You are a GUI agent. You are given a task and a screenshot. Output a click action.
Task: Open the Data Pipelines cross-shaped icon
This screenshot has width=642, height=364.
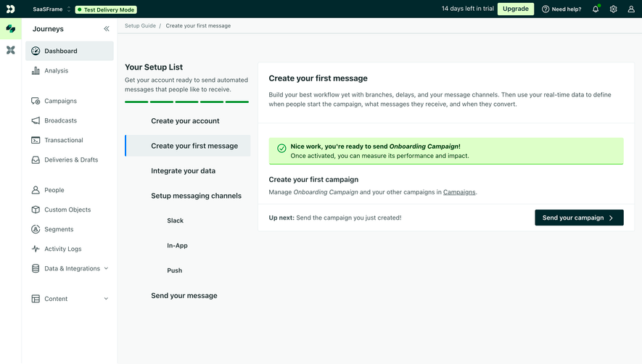click(11, 50)
